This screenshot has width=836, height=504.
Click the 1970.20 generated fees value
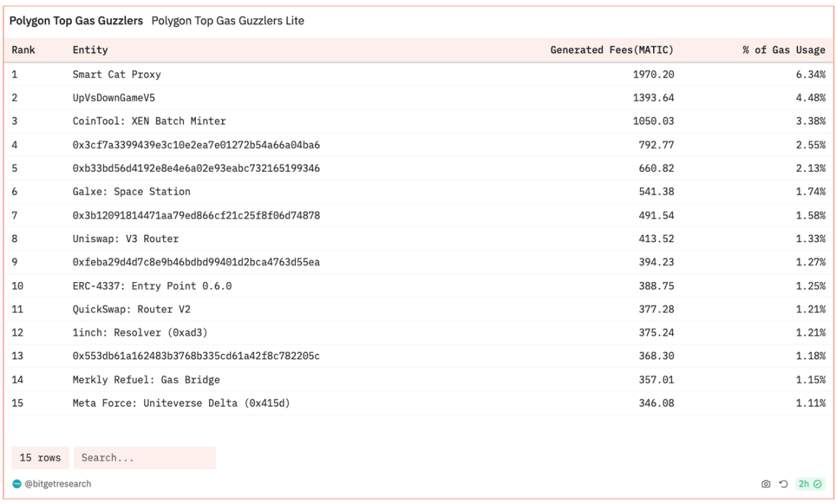coord(653,74)
